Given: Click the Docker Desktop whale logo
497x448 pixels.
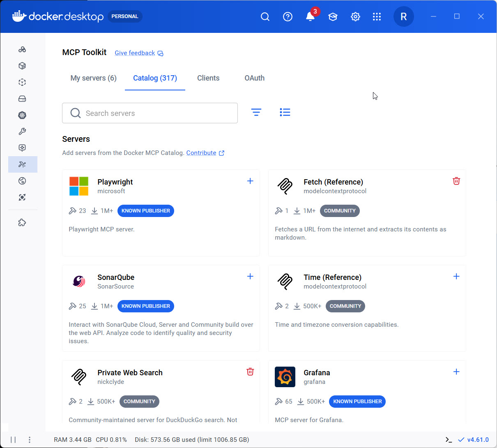Looking at the screenshot, I should coord(19,16).
